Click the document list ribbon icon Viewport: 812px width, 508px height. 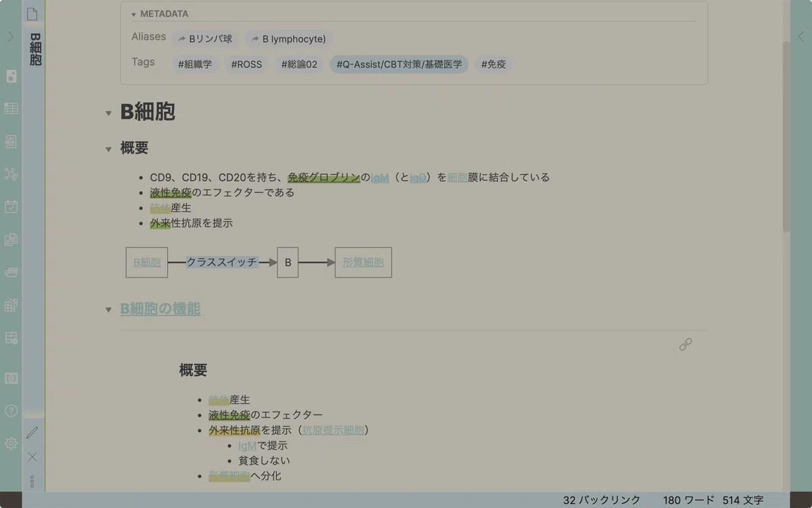pos(11,142)
